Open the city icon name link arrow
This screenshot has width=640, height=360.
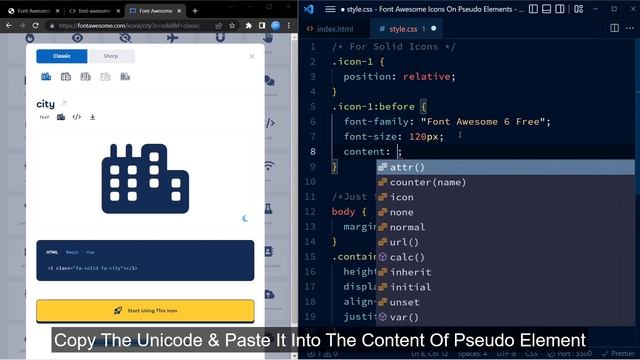64,103
